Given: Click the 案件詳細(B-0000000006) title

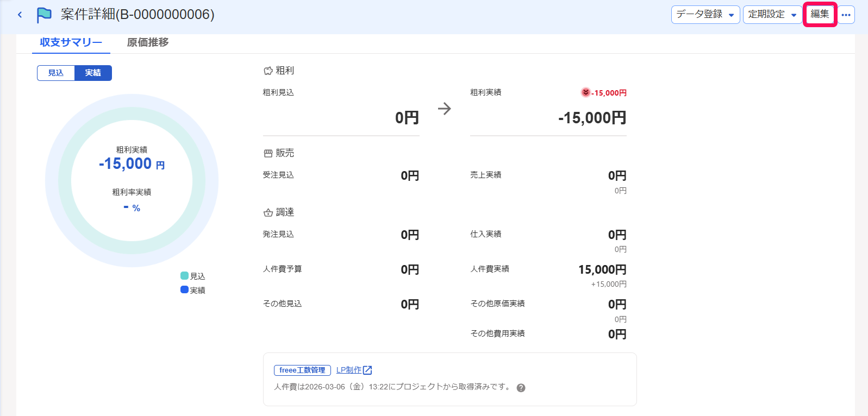Looking at the screenshot, I should tap(138, 15).
